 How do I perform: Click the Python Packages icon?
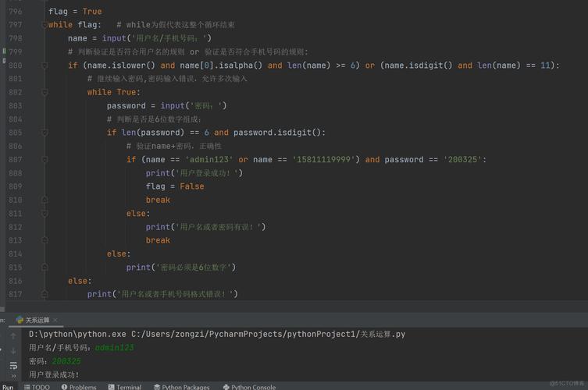(157, 387)
